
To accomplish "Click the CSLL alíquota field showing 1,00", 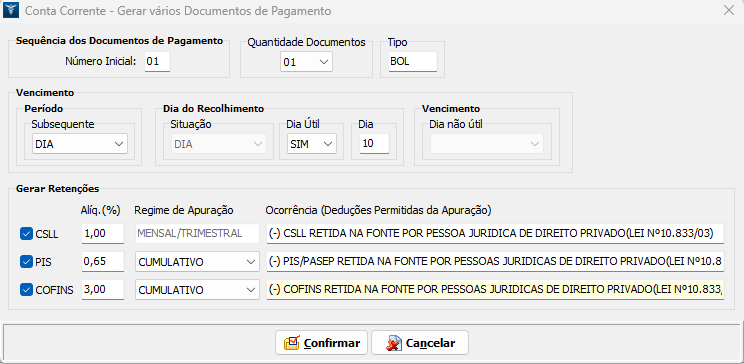I will click(x=102, y=233).
